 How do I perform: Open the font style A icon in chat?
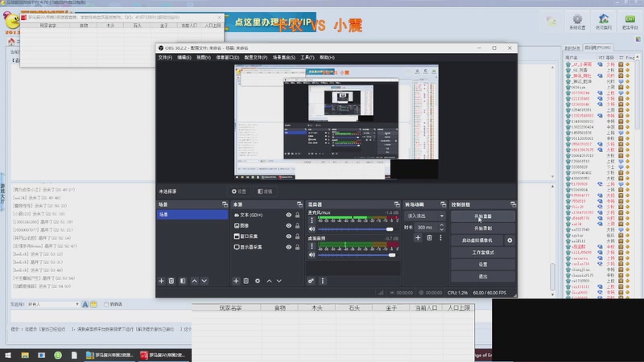tap(85, 305)
